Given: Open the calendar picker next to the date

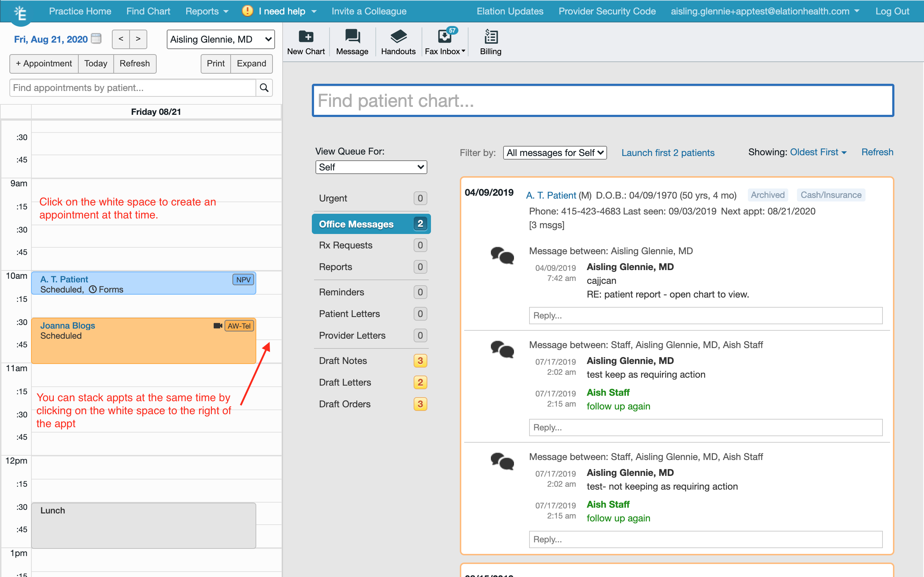Looking at the screenshot, I should pyautogui.click(x=96, y=39).
